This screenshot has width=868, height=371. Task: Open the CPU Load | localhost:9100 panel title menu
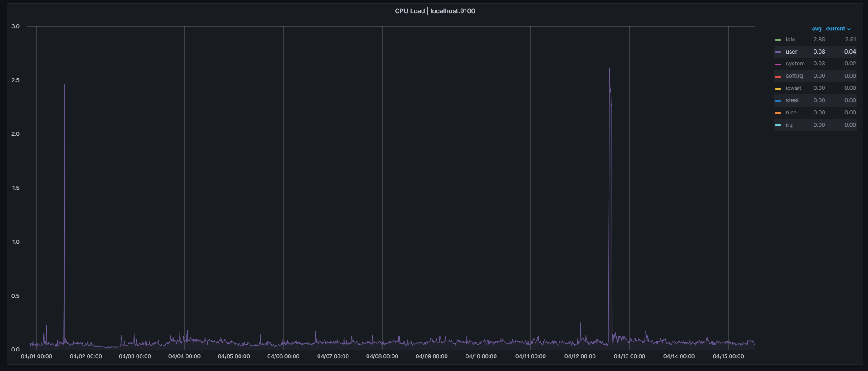tap(435, 11)
